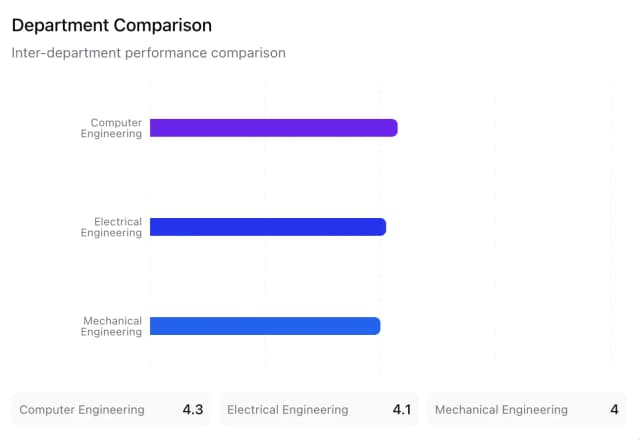Click the 4.1 score value

click(402, 410)
